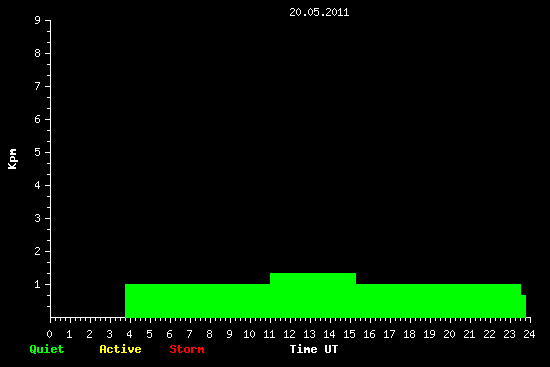Image resolution: width=550 pixels, height=367 pixels.
Task: Click the Time UT axis label
Action: pos(314,349)
